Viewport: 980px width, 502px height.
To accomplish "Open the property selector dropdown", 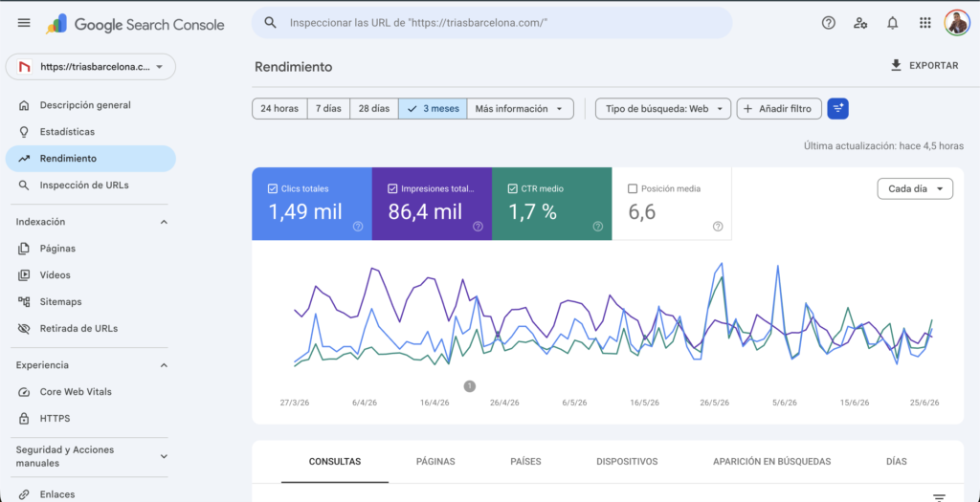I will [x=91, y=67].
